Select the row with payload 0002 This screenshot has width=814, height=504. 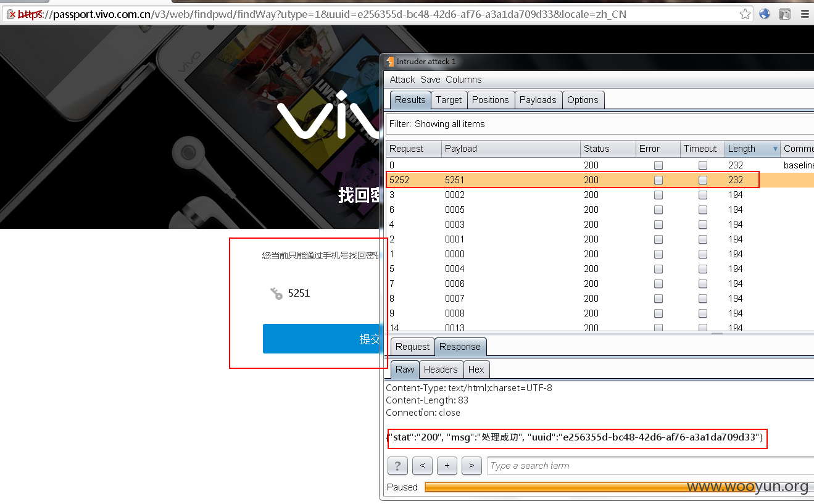600,195
